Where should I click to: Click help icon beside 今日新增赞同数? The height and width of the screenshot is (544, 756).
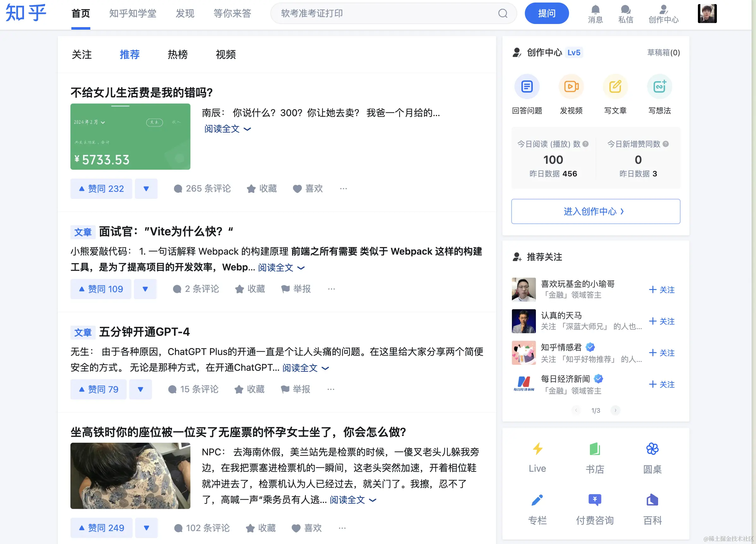665,144
